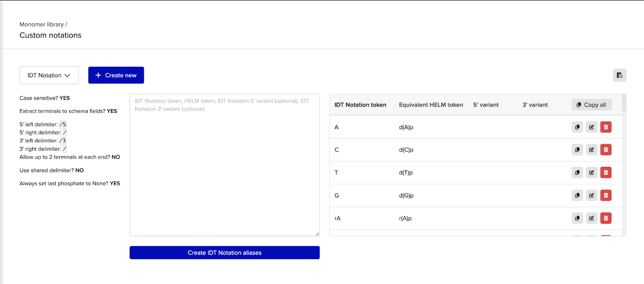
Task: Go to Monomer library breadcrumb
Action: coord(41,25)
